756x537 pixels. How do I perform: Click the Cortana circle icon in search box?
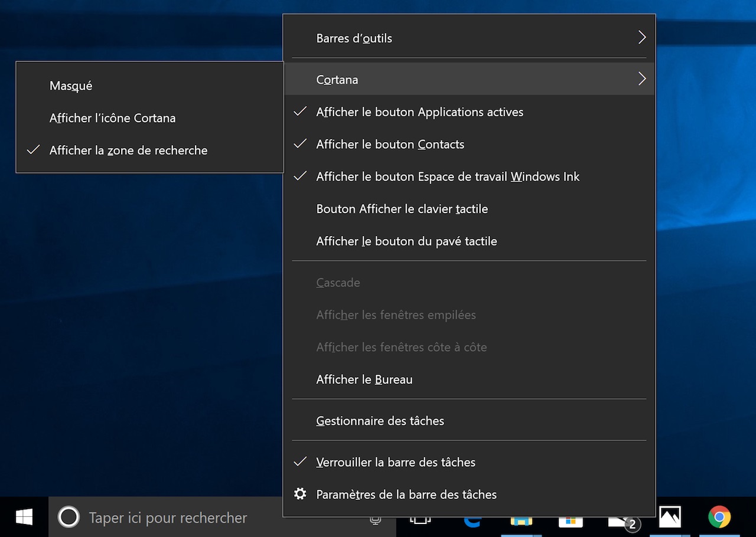pyautogui.click(x=69, y=518)
